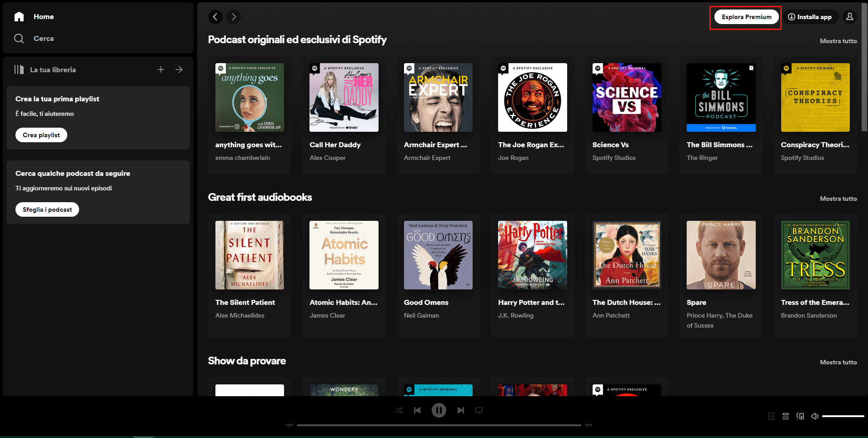Viewport: 868px width, 438px height.
Task: Open Conspiracy Theories podcast cover
Action: tap(815, 97)
